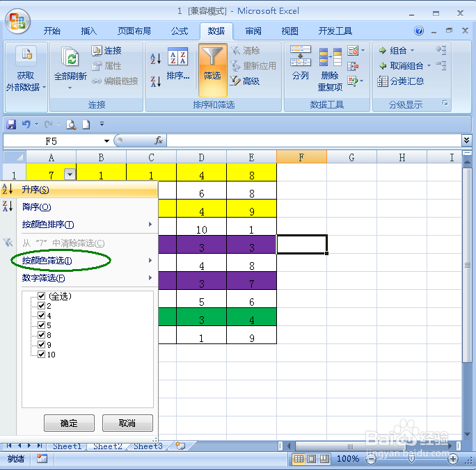Open the Number Filters submenu
The image size is (476, 470).
pyautogui.click(x=79, y=277)
